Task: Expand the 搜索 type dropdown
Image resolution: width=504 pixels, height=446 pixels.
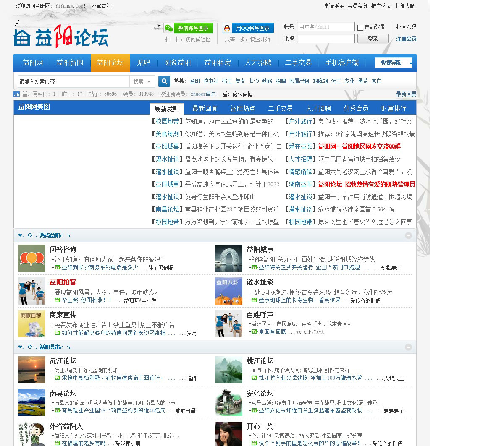Action: pos(142,81)
